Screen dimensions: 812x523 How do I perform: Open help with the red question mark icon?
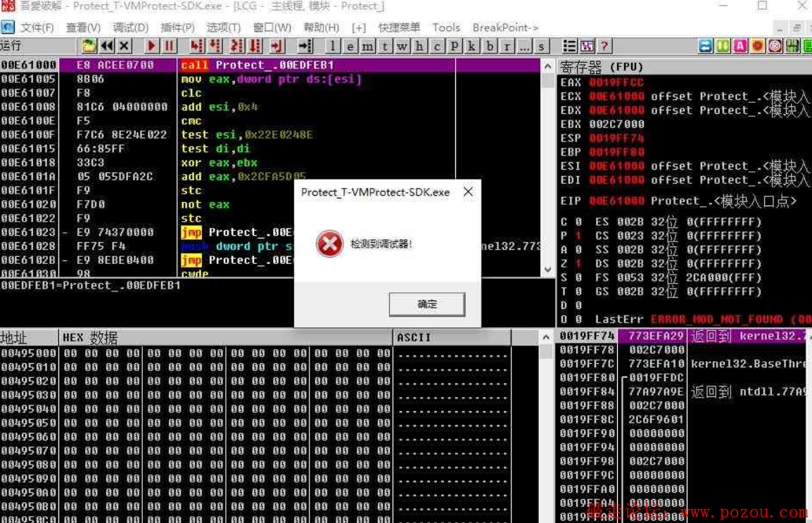point(604,46)
